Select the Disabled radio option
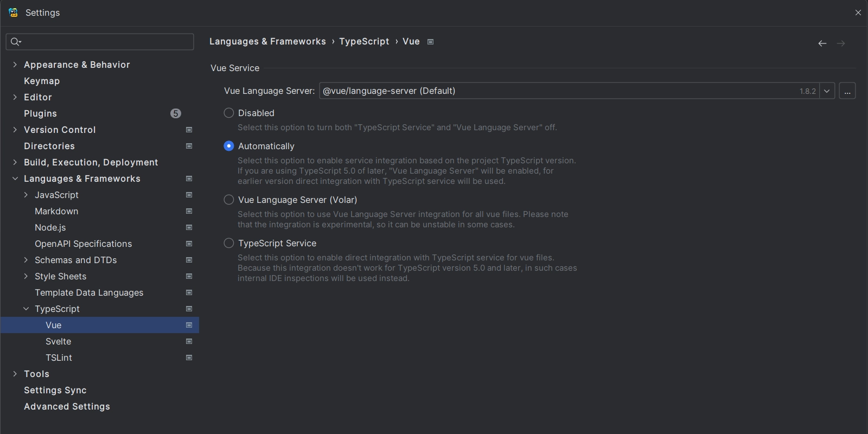 coord(229,113)
